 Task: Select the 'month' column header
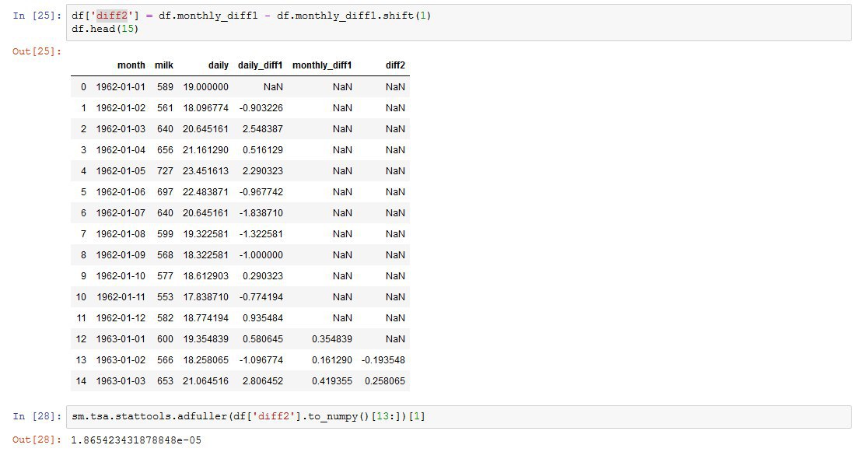(x=131, y=65)
